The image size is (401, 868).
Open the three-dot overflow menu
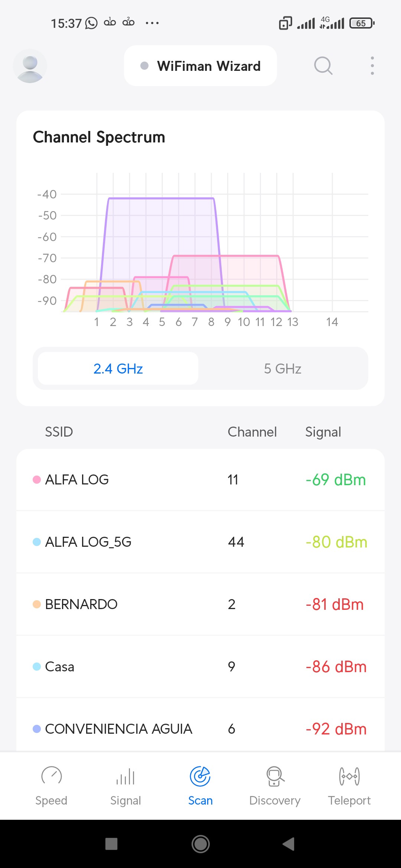pos(372,66)
